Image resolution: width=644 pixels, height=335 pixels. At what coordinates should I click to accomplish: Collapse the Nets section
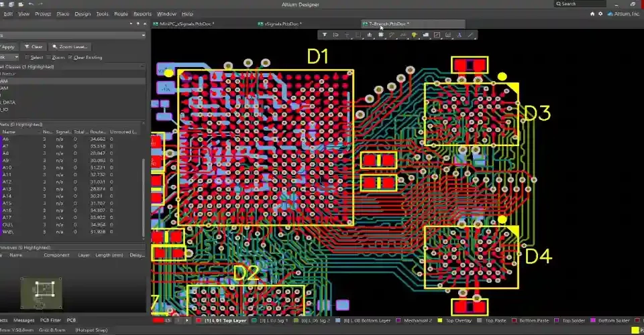coord(142,124)
